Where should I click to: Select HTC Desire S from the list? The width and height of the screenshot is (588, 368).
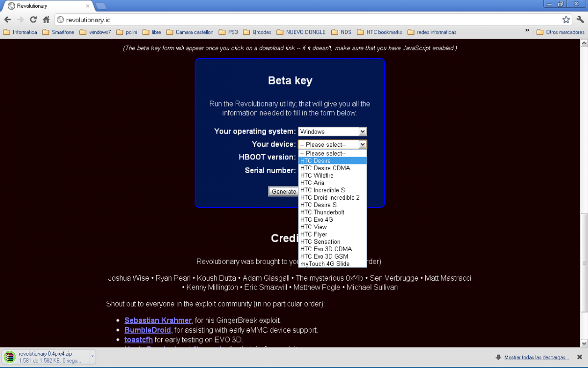(332, 205)
